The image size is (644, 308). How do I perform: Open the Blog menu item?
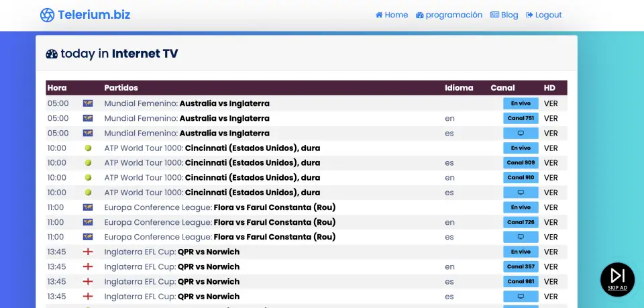504,15
